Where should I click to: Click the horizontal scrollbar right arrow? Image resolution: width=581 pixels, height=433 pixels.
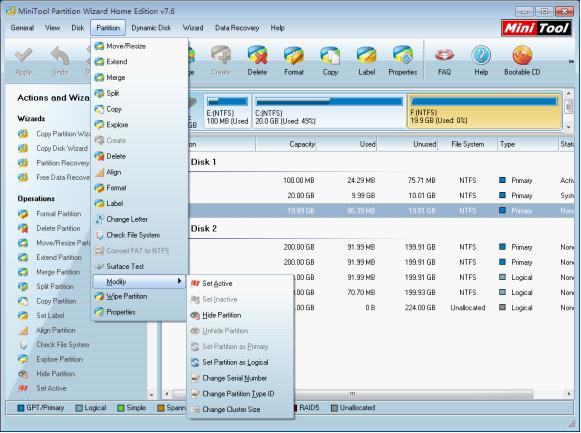pos(569,394)
